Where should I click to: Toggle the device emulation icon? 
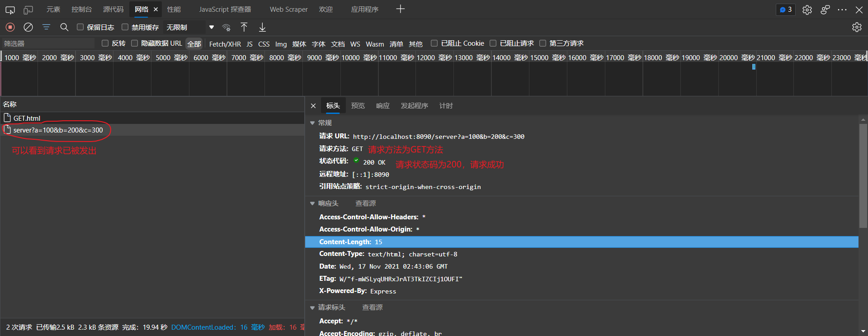tap(28, 9)
